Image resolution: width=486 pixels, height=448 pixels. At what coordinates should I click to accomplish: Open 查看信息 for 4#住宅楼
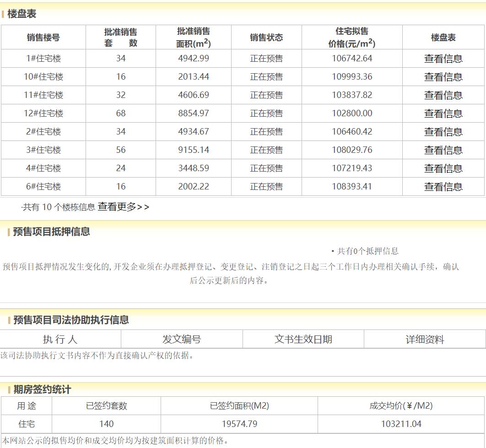[443, 168]
